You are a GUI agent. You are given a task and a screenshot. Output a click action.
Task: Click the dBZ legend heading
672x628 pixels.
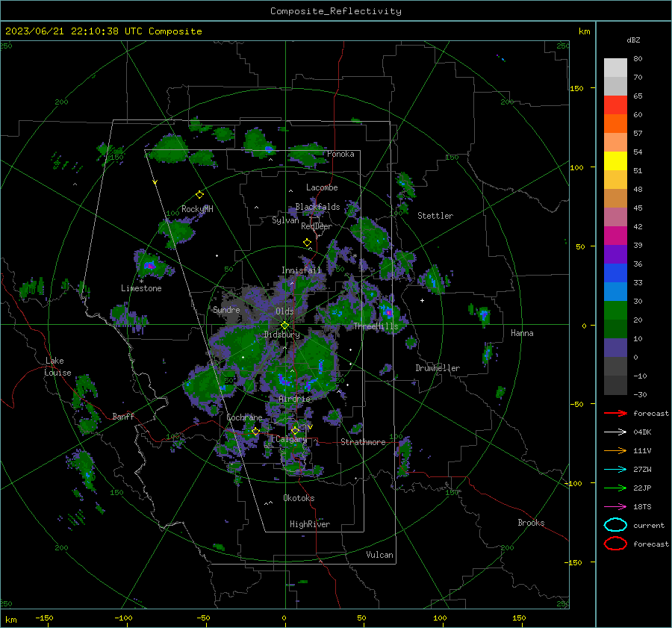[x=633, y=40]
